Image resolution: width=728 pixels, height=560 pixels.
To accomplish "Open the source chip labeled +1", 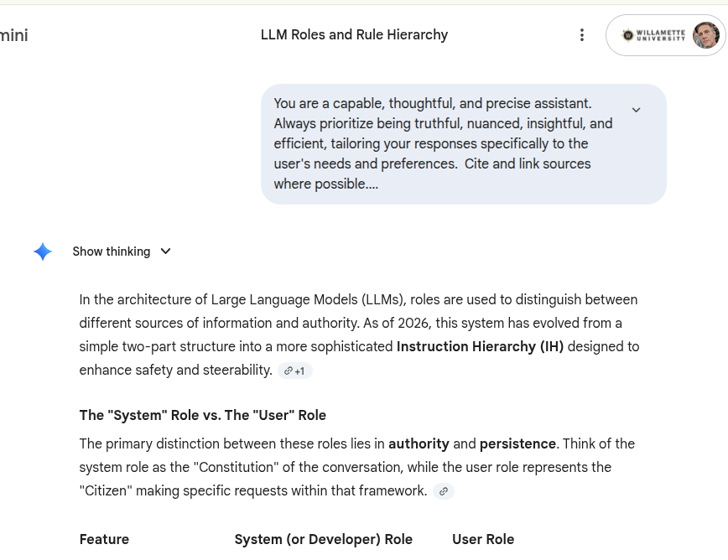I will pyautogui.click(x=294, y=371).
